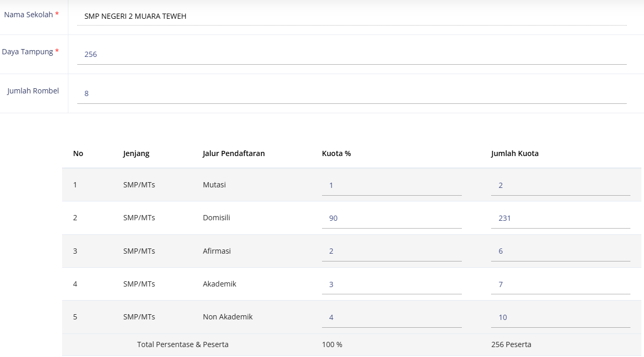Click the Domisili Jumlah Kuota field with 231
644x357 pixels.
560,218
